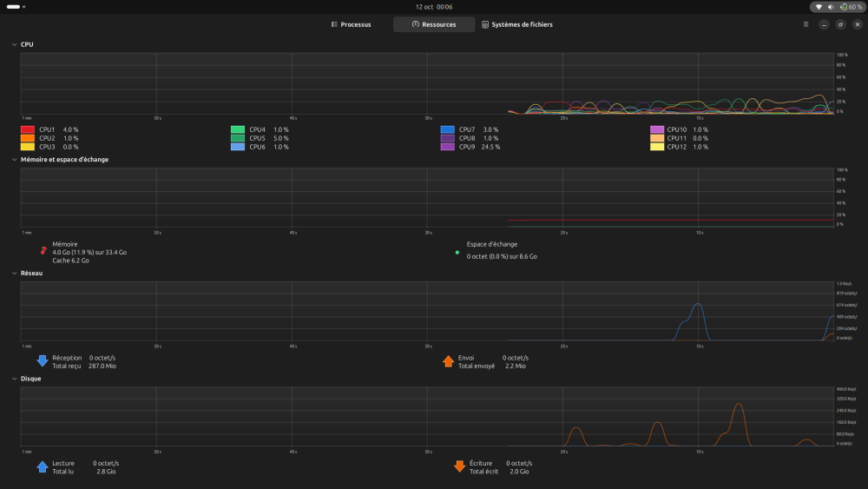
Task: Click the orange Écriture arrow icon
Action: click(459, 466)
